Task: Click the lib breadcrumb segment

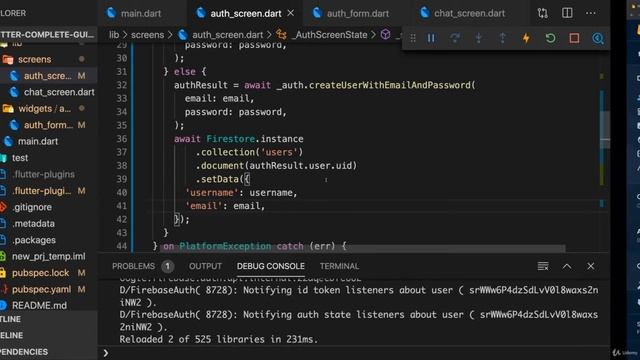Action: pyautogui.click(x=114, y=35)
